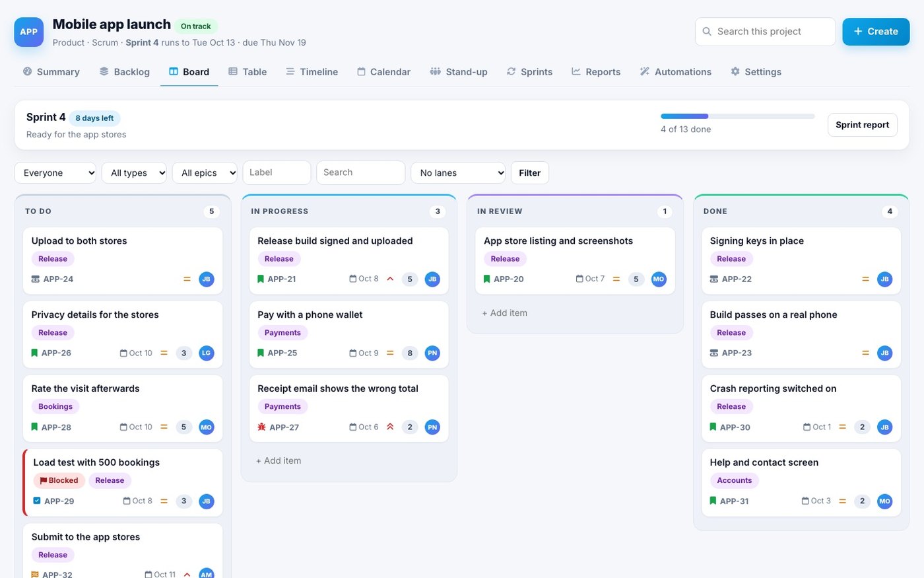Open the No lanes dropdown
The height and width of the screenshot is (578, 924).
point(458,173)
